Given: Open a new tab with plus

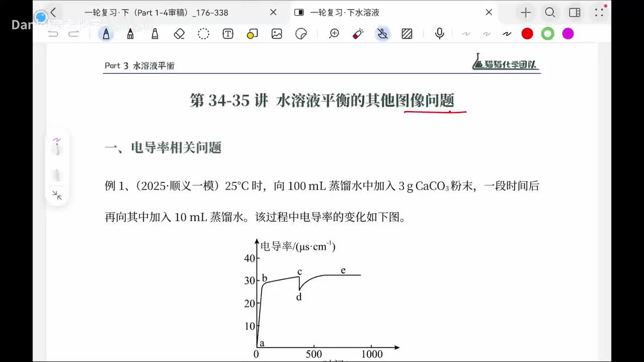Looking at the screenshot, I should click(526, 13).
